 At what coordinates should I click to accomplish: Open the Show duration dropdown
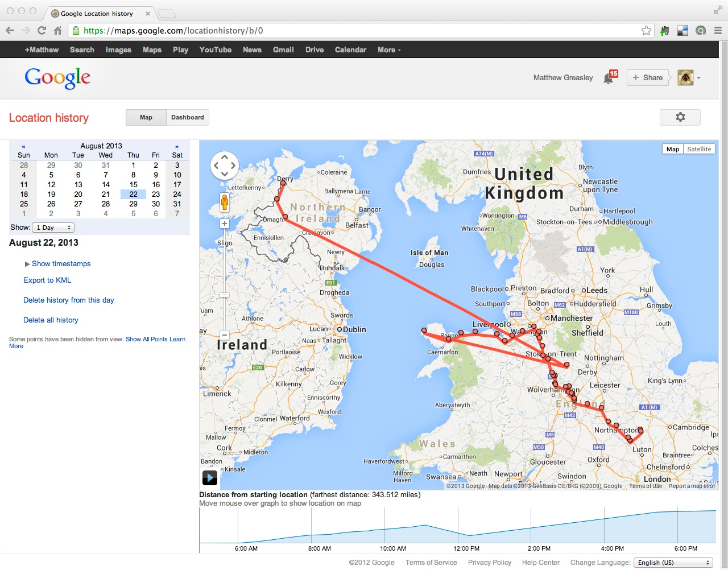pyautogui.click(x=53, y=228)
